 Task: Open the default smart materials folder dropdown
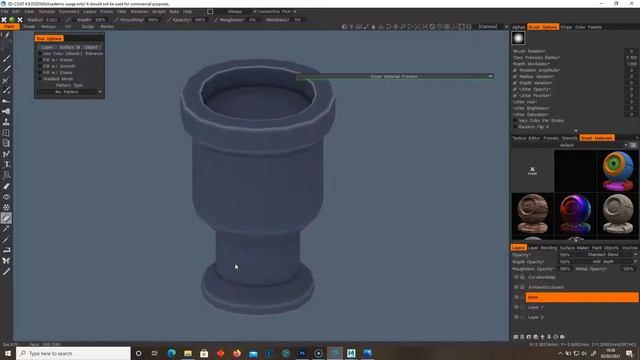click(570, 145)
